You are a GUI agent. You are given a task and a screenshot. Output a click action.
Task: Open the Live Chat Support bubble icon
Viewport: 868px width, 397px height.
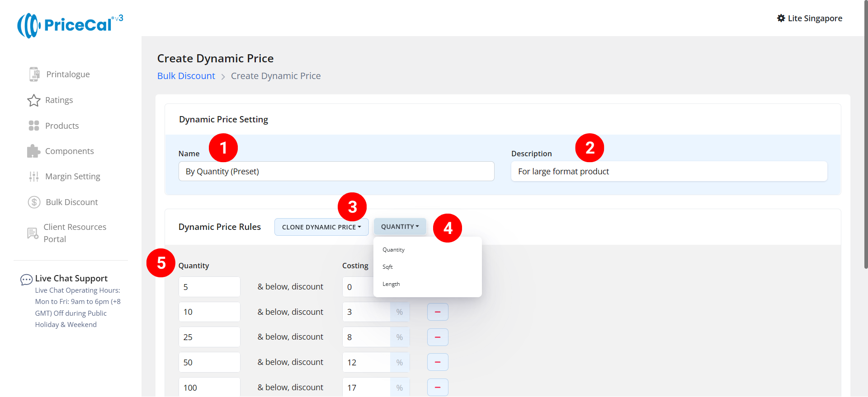pos(26,280)
